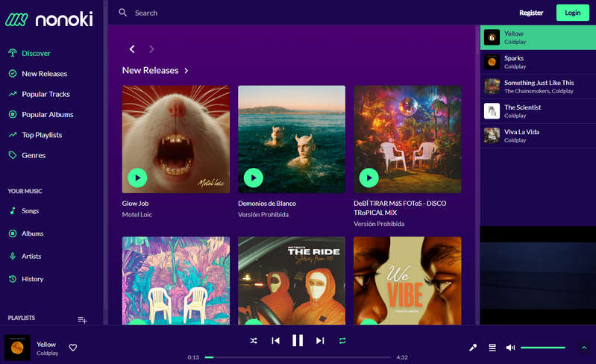Image resolution: width=596 pixels, height=364 pixels.
Task: Select Something Just Like This in queue
Action: point(538,87)
